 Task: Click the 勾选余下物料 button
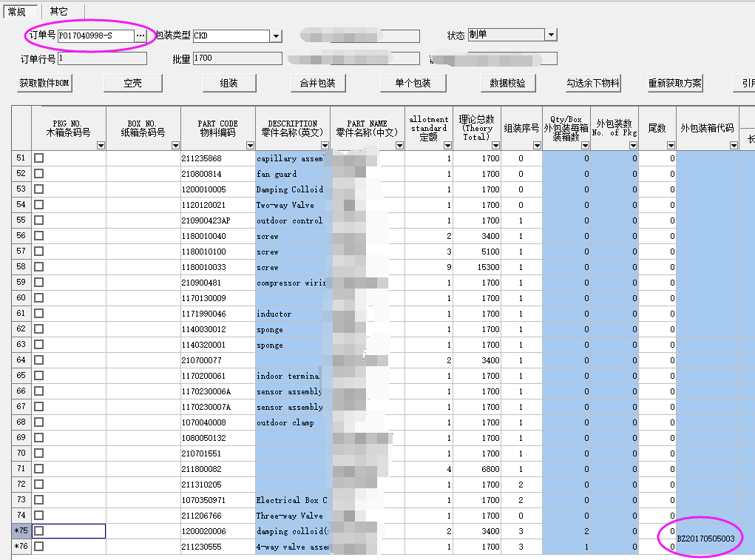(593, 83)
